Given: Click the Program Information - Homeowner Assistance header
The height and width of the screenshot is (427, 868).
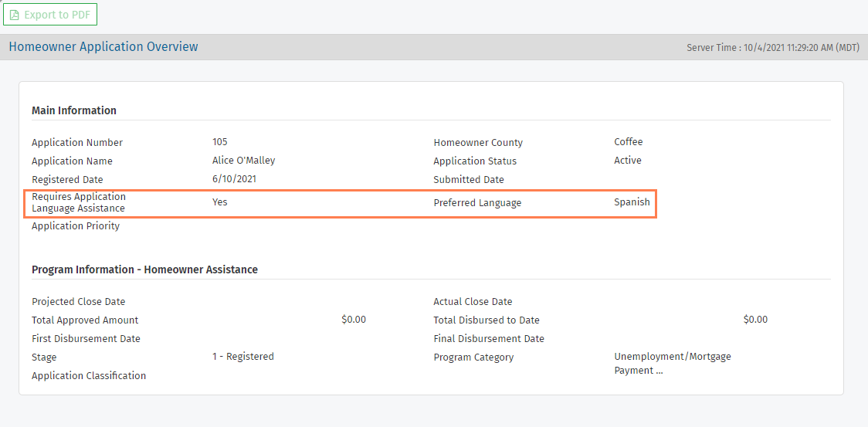Looking at the screenshot, I should [x=144, y=269].
